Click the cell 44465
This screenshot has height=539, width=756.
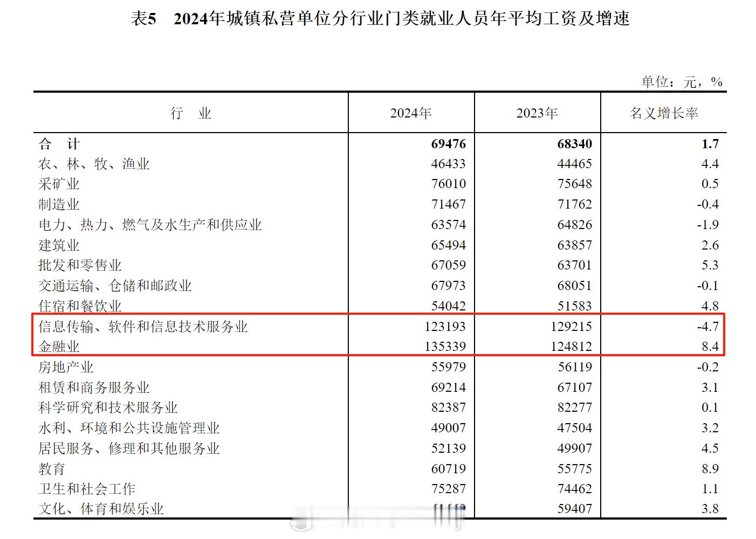pyautogui.click(x=575, y=164)
